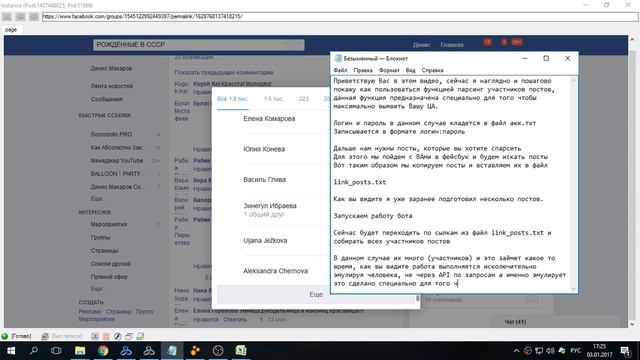Screen dimensions: 640x360
Task: Open Василь Глива's profile from list
Action: pyautogui.click(x=264, y=180)
